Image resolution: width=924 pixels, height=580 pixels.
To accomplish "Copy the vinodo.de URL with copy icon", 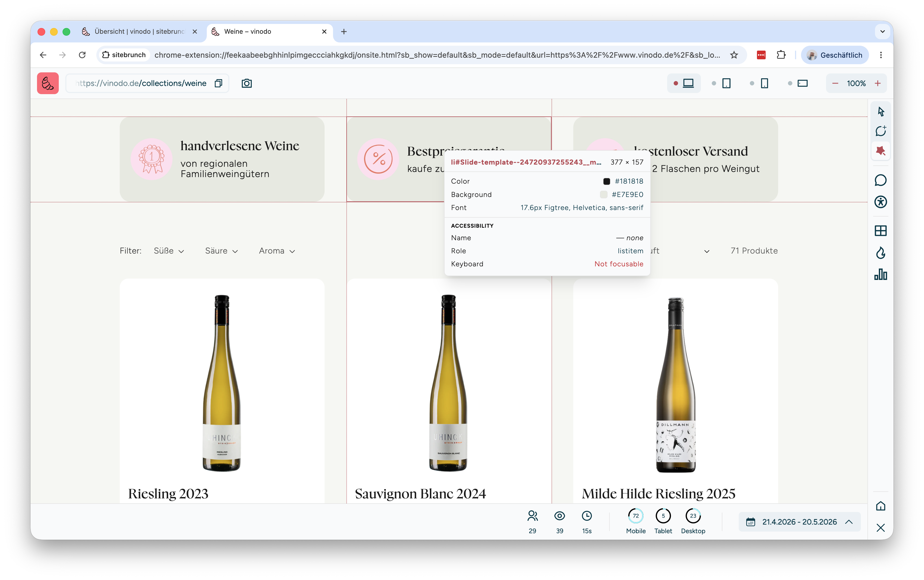I will [x=218, y=83].
